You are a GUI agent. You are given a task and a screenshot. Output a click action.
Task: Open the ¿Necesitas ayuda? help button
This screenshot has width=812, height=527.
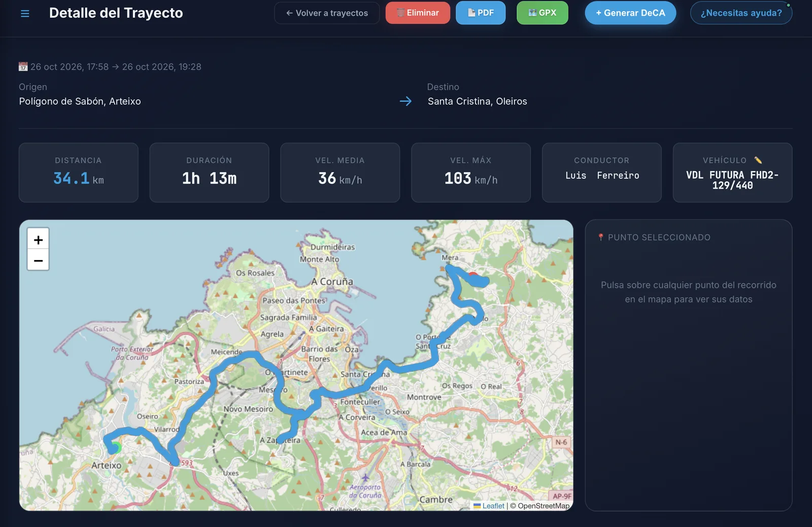(x=741, y=13)
